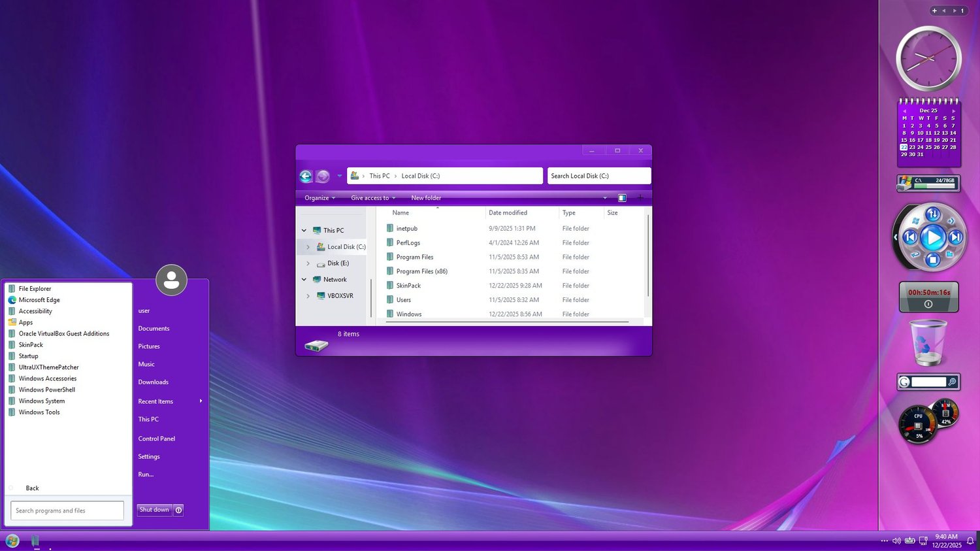Click the Search programs and files box
This screenshot has height=551, width=980.
coord(67,510)
